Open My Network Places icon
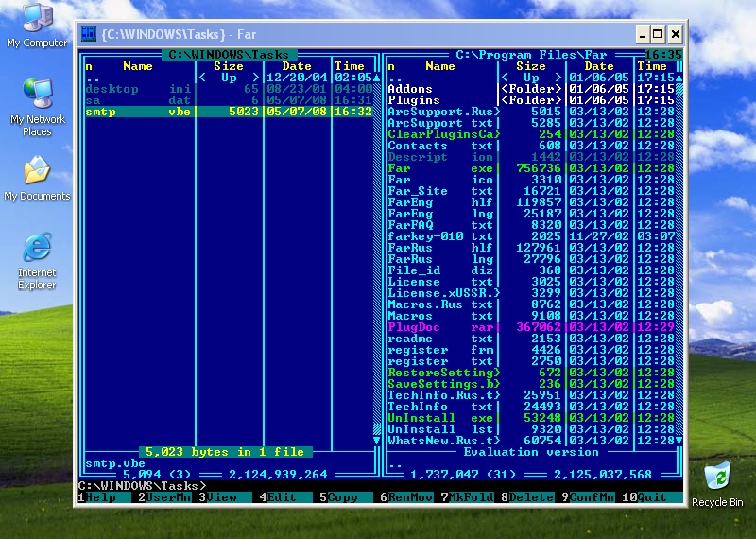The height and width of the screenshot is (539, 756). 37,107
